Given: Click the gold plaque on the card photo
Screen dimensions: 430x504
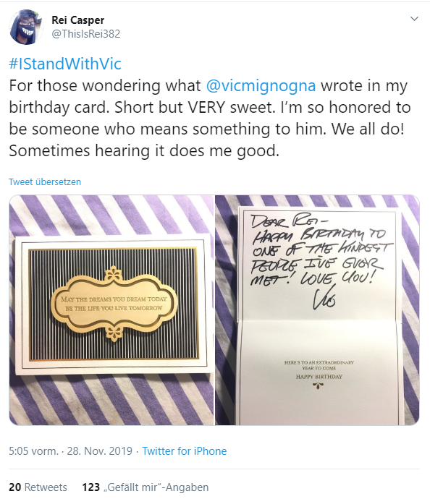Looking at the screenshot, I should pyautogui.click(x=114, y=304).
